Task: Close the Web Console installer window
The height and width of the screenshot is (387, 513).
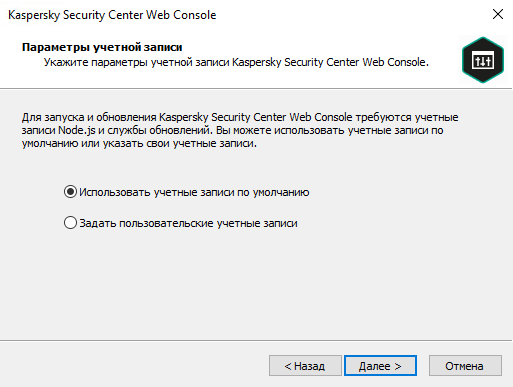Action: [x=498, y=14]
